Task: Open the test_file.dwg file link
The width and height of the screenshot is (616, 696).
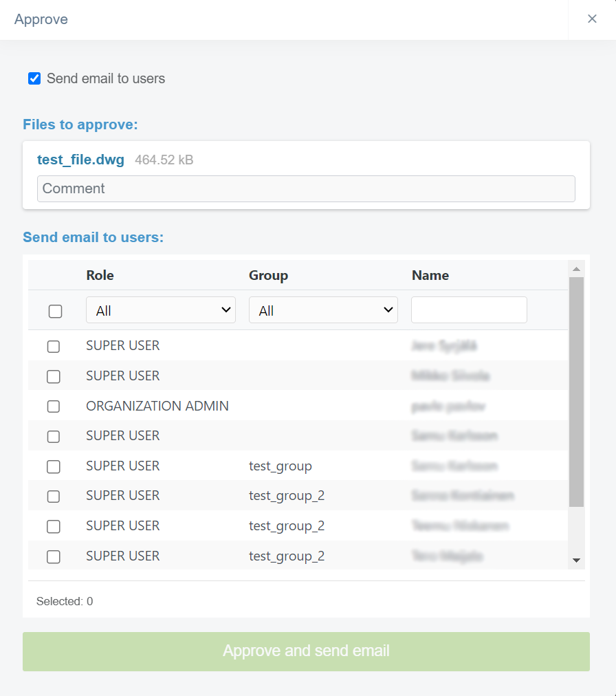Action: click(80, 160)
